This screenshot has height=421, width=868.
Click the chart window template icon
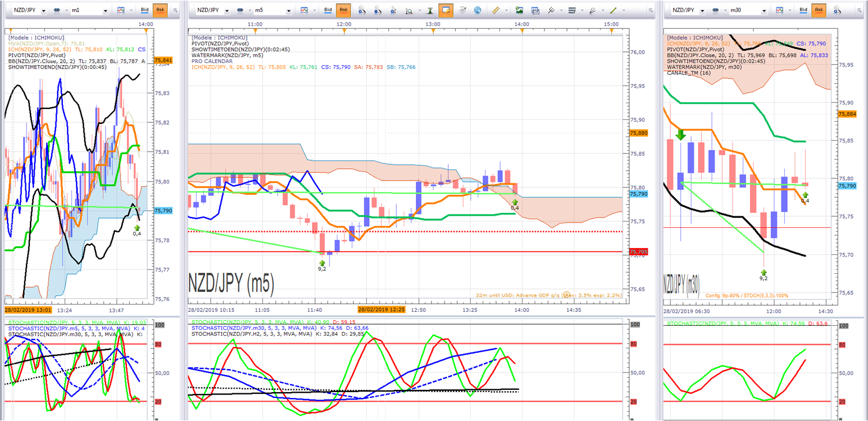[x=535, y=10]
